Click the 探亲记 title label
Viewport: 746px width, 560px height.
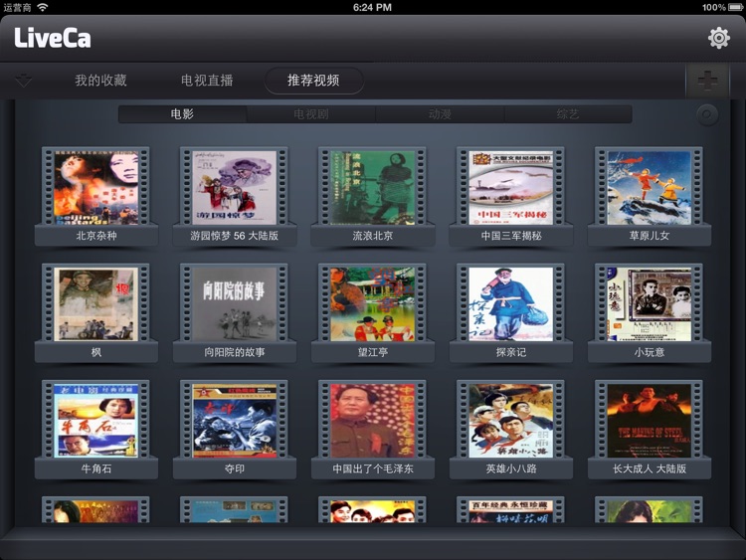tap(511, 352)
